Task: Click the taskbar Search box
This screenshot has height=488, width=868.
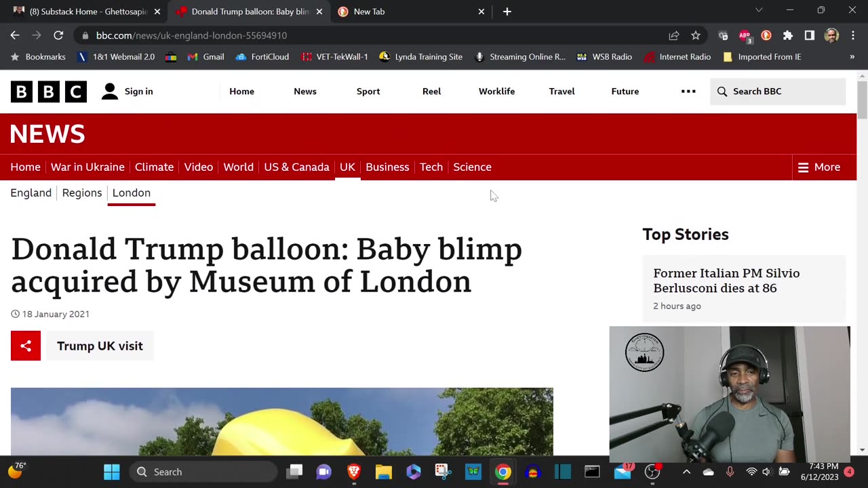Action: (203, 472)
